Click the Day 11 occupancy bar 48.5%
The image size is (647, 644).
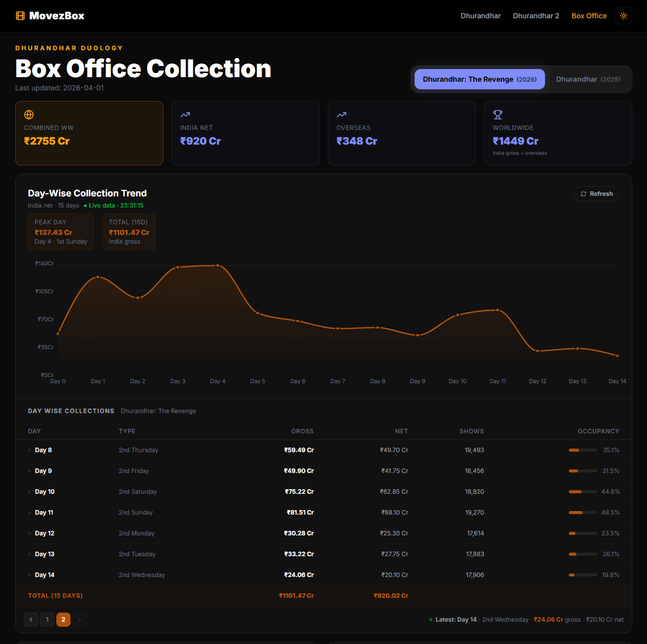coord(583,513)
